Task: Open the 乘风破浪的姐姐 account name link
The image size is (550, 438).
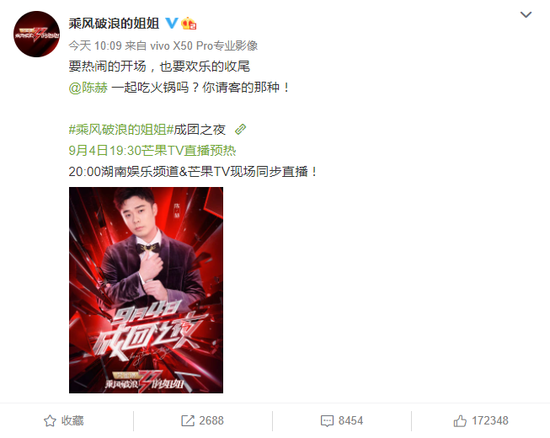Action: pos(114,23)
